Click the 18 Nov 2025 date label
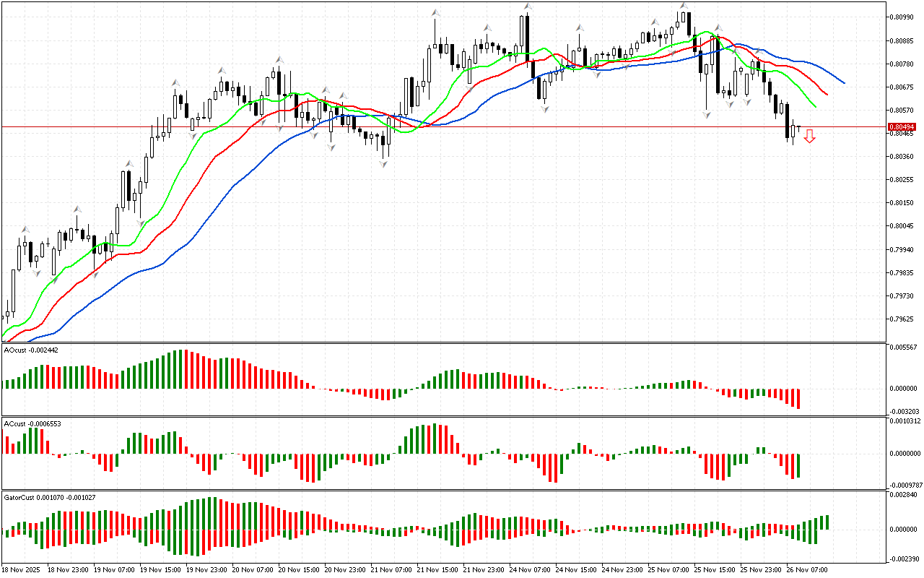The image size is (924, 578). click(x=20, y=569)
